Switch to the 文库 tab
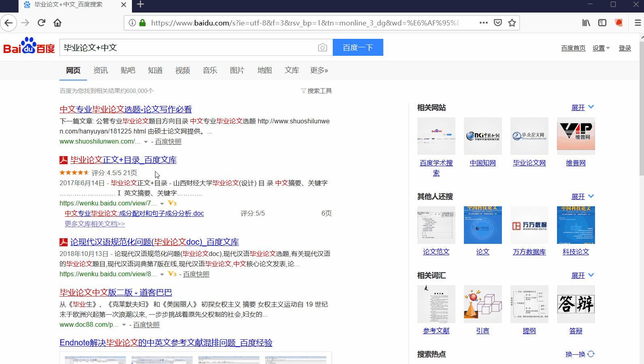This screenshot has height=364, width=644. [x=291, y=70]
